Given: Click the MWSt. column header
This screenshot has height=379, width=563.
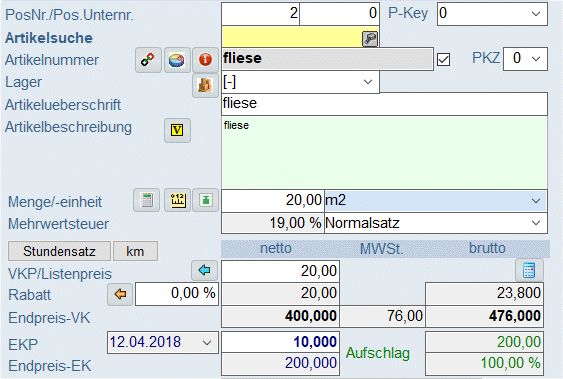Looking at the screenshot, I should pos(381,248).
